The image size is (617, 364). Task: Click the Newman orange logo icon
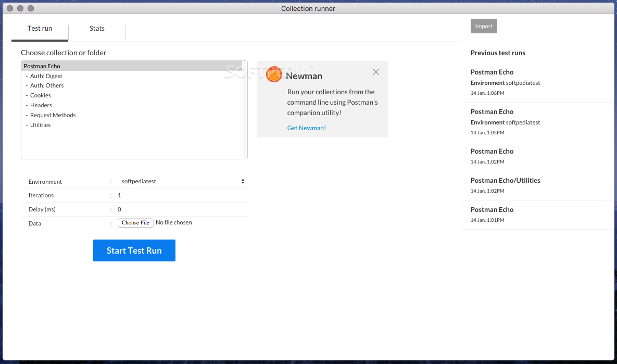pyautogui.click(x=274, y=74)
